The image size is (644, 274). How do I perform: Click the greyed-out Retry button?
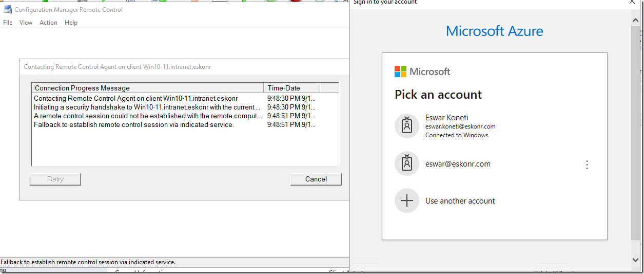click(55, 179)
